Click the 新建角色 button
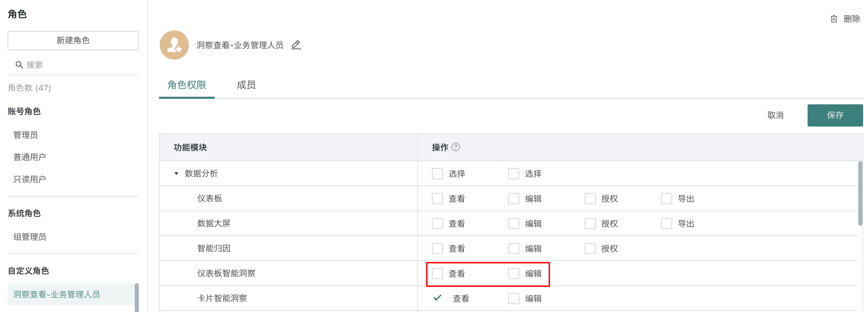The height and width of the screenshot is (312, 868). (x=73, y=41)
